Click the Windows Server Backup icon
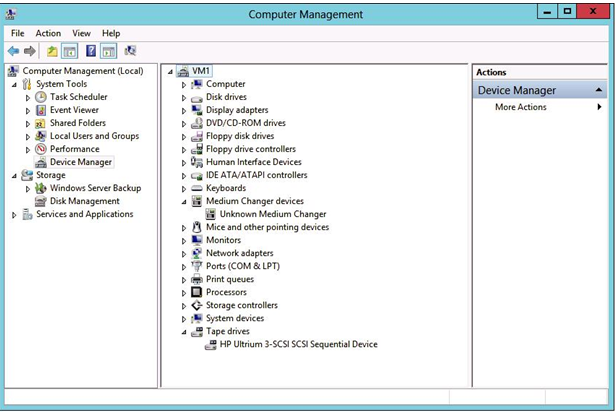 click(x=40, y=188)
